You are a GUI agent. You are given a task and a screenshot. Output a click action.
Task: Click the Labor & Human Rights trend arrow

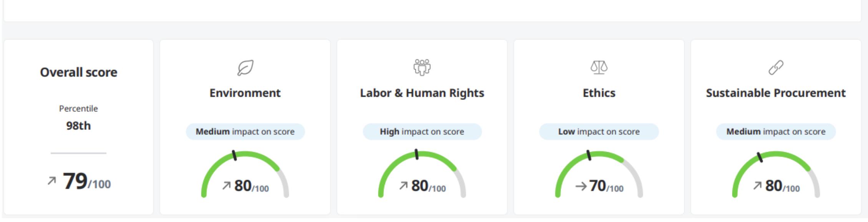(403, 186)
